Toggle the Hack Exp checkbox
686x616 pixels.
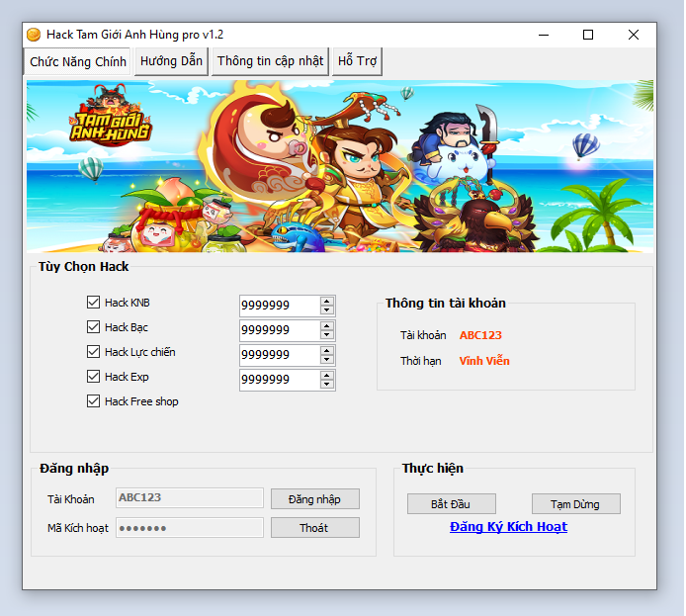click(94, 377)
